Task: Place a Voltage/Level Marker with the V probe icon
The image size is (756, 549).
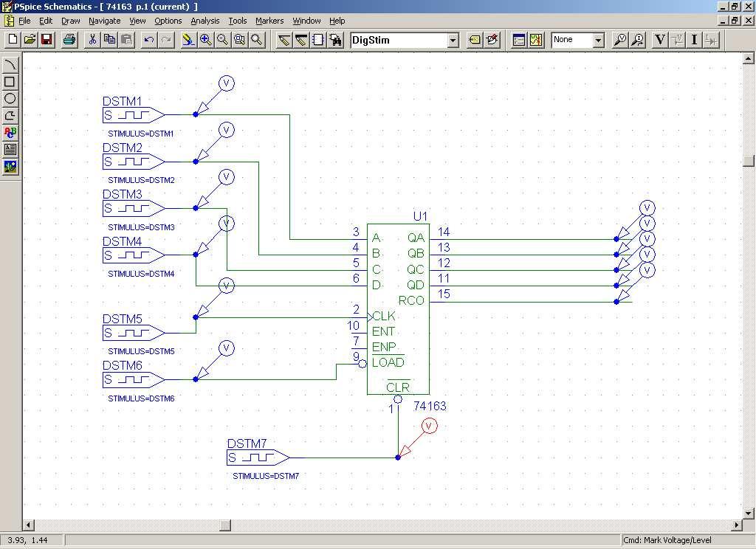Action: coord(620,40)
